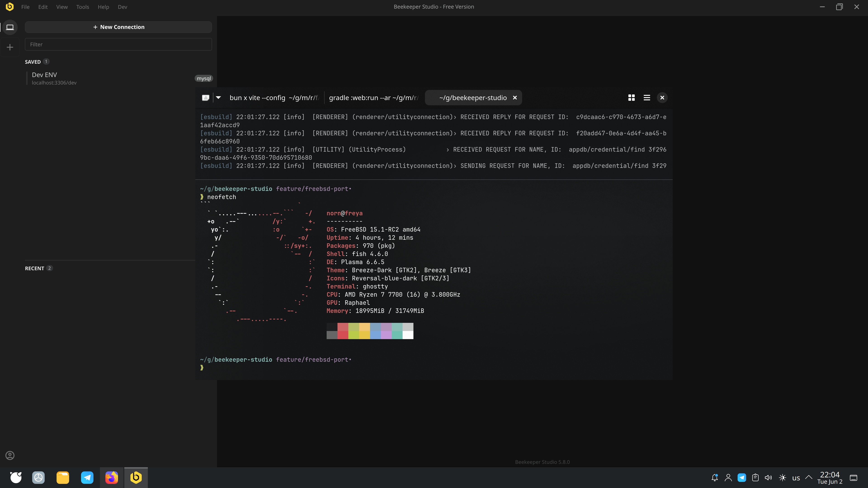868x488 pixels.
Task: Click the DE: Plasma 6.6.5 line
Action: [355, 262]
